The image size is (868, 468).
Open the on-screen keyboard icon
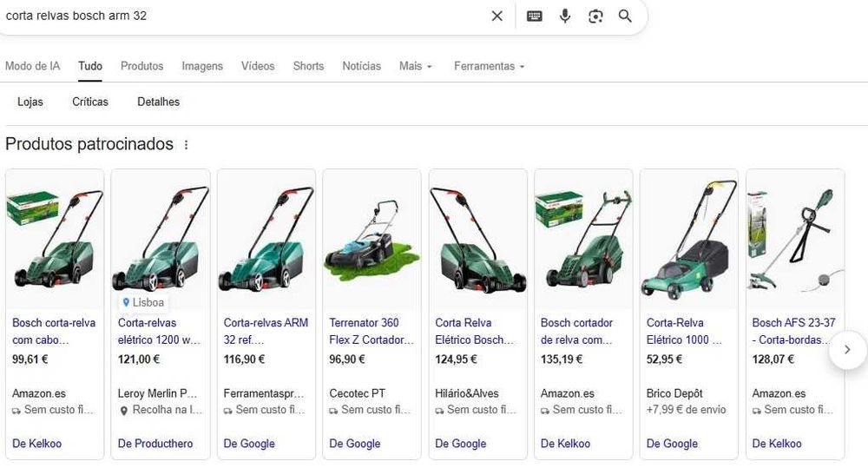(x=534, y=16)
